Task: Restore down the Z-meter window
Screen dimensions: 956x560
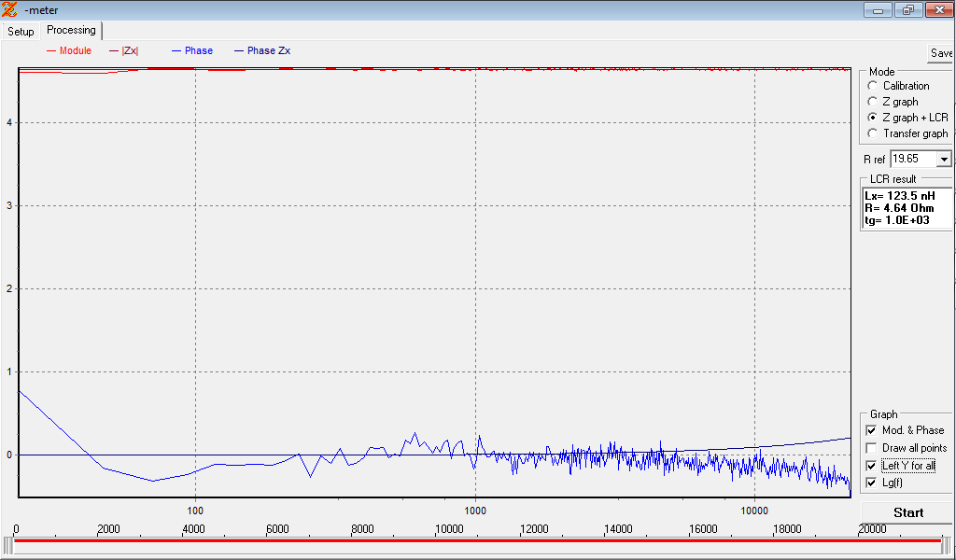Action: [908, 9]
